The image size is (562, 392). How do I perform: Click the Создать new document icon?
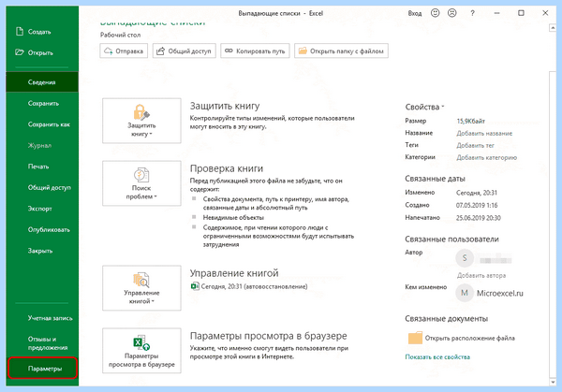[x=20, y=32]
